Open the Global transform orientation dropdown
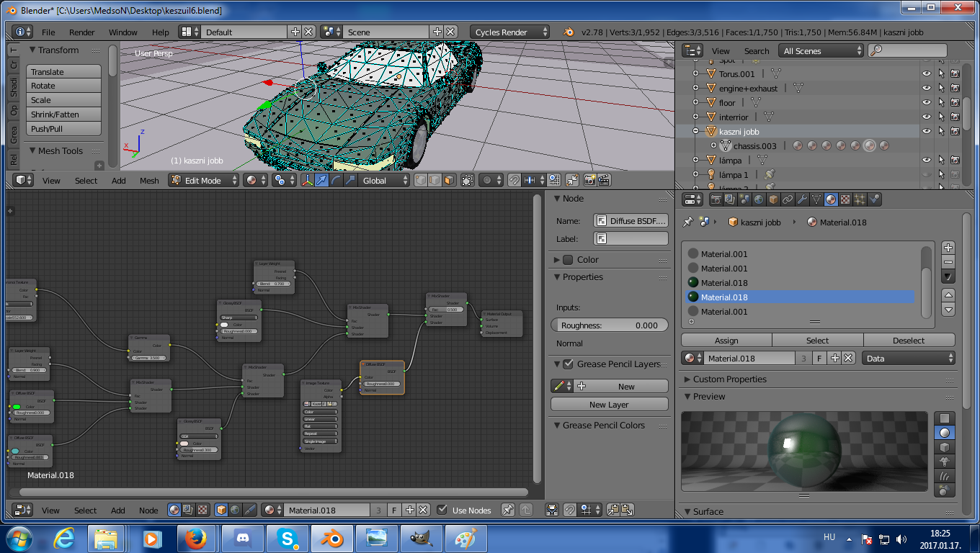 tap(384, 180)
